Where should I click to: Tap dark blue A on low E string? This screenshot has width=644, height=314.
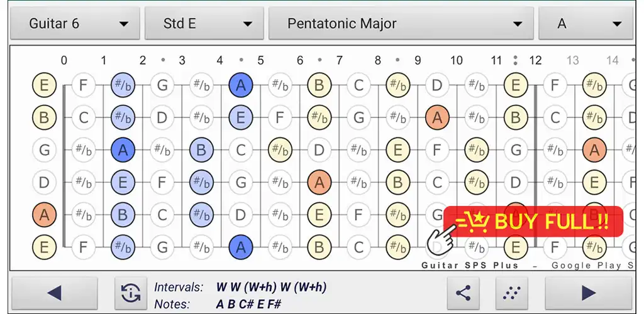[241, 247]
